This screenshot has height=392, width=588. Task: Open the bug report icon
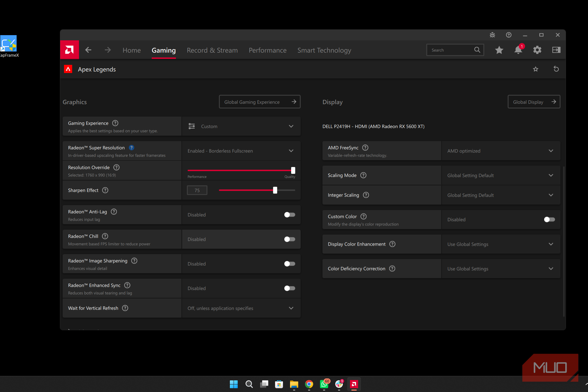pyautogui.click(x=492, y=35)
